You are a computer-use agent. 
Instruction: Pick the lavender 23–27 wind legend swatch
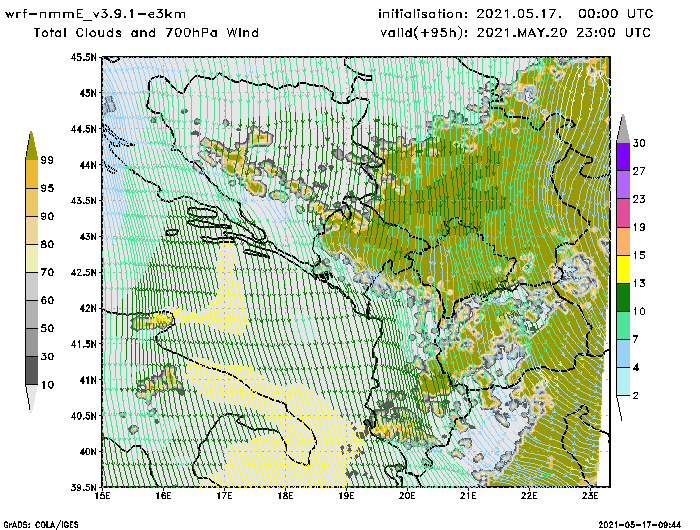[x=623, y=184]
